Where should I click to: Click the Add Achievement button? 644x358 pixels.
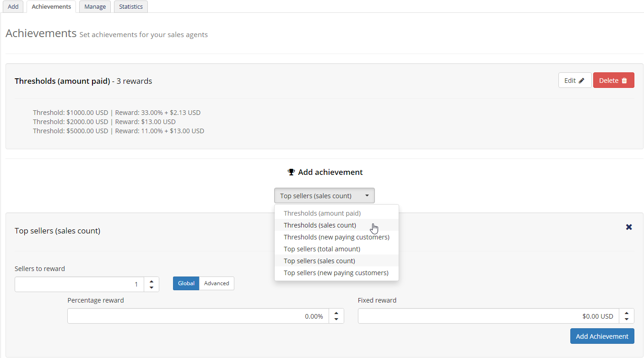coord(602,336)
